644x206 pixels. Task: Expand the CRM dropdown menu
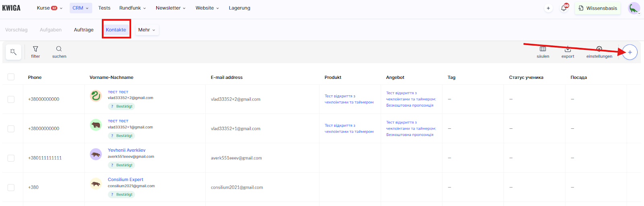[80, 8]
